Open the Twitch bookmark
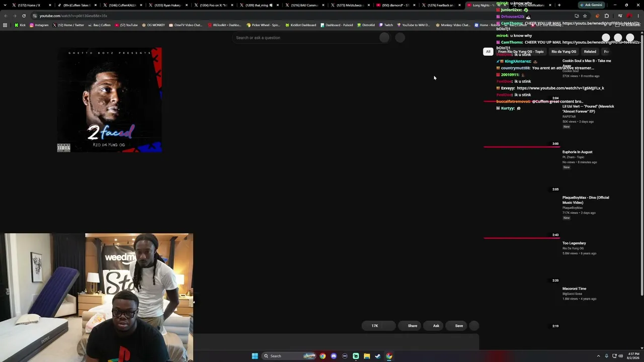The height and width of the screenshot is (362, 644). (386, 25)
